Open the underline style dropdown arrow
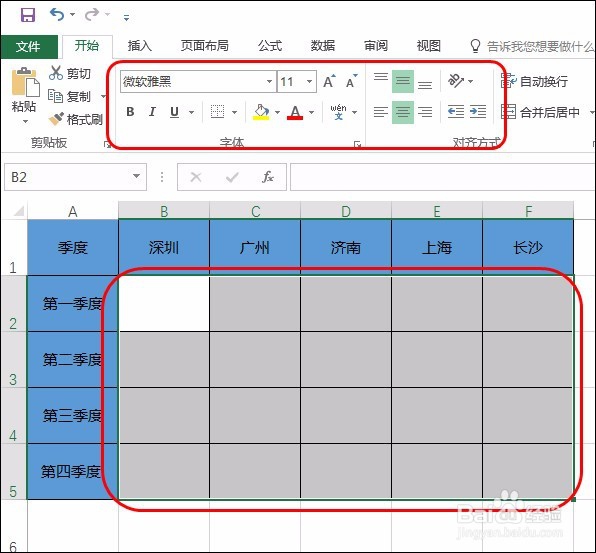The height and width of the screenshot is (553, 596). [x=191, y=112]
